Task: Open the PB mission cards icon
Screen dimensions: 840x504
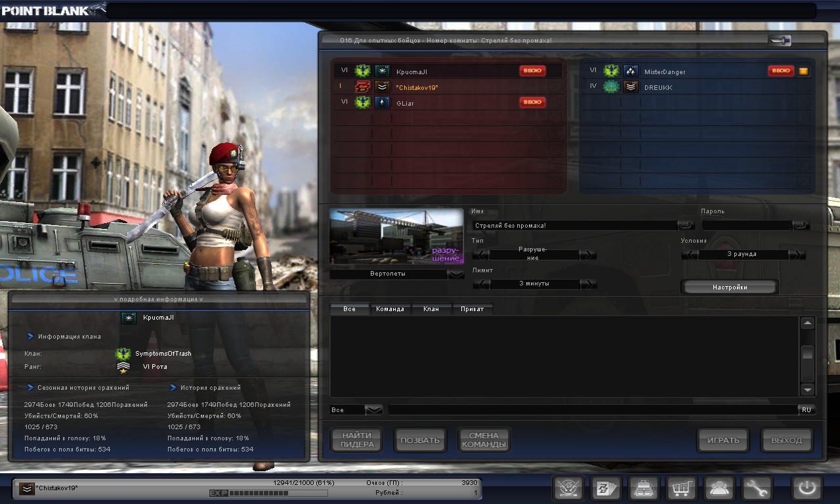Action: [x=606, y=489]
